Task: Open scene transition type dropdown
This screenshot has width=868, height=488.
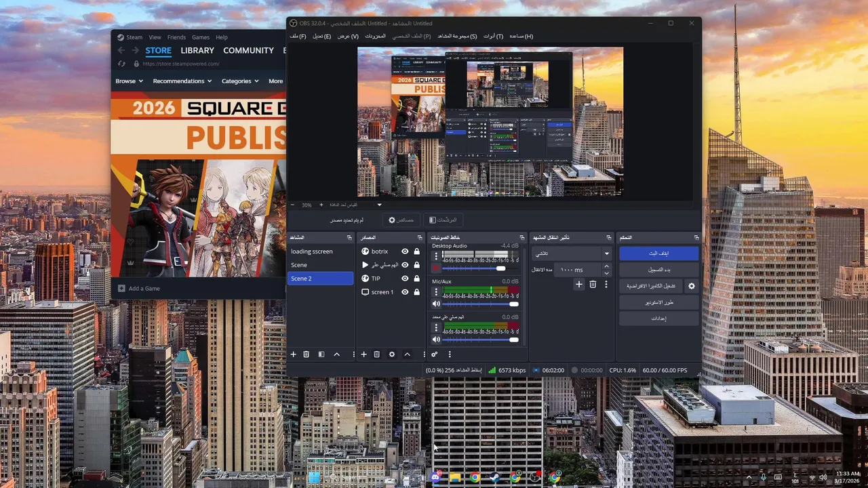Action: click(572, 253)
